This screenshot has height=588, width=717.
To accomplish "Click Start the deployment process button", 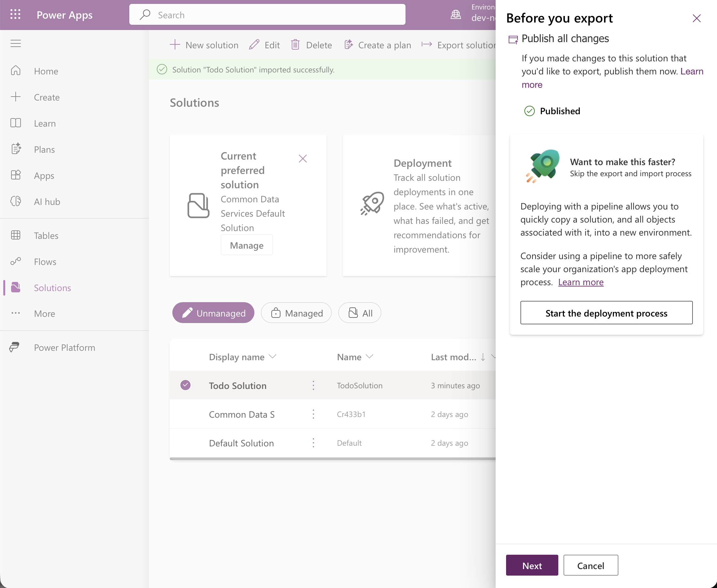I will coord(606,313).
